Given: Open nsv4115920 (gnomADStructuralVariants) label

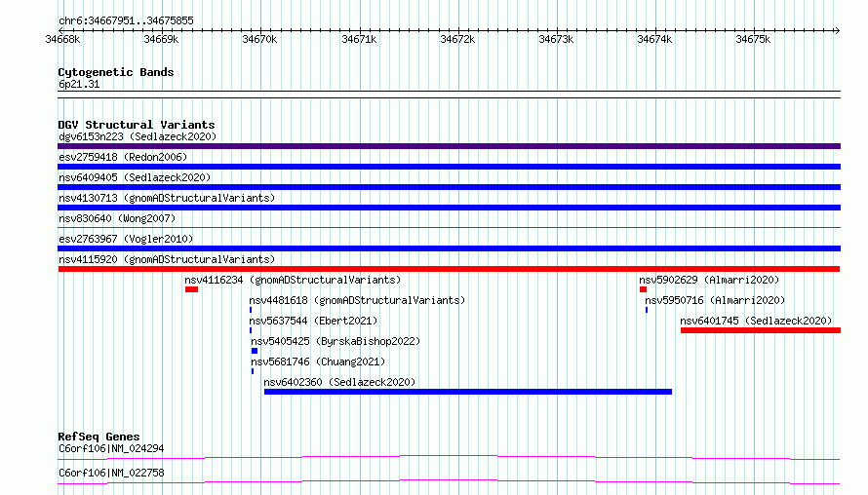Looking at the screenshot, I should pos(167,259).
